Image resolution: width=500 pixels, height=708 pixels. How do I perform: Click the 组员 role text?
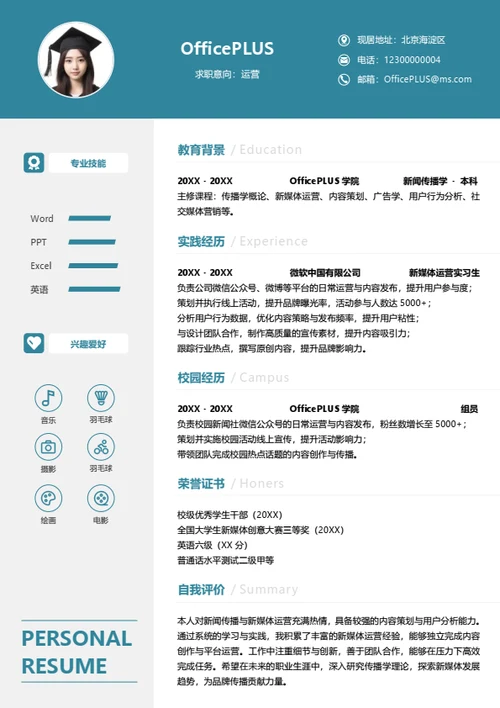(469, 409)
